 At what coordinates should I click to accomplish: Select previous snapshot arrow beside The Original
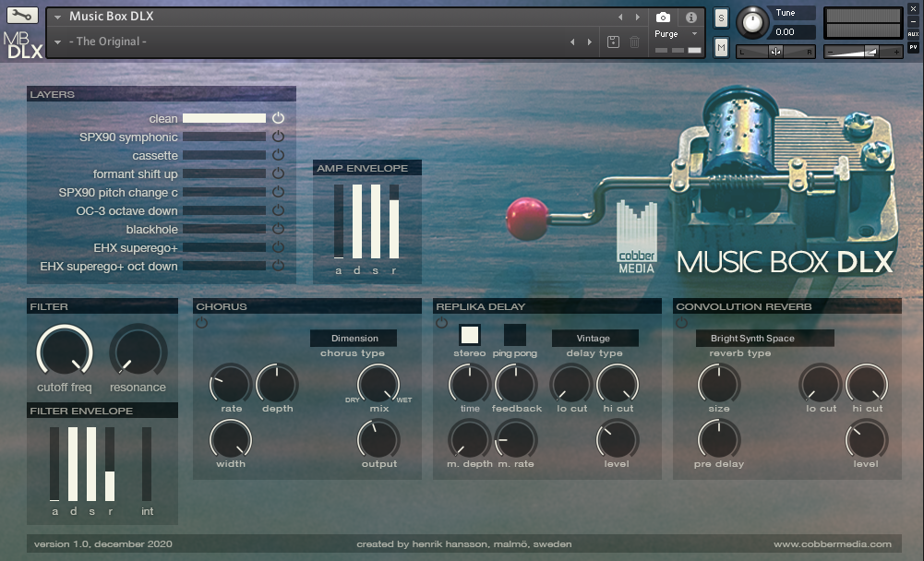[572, 42]
